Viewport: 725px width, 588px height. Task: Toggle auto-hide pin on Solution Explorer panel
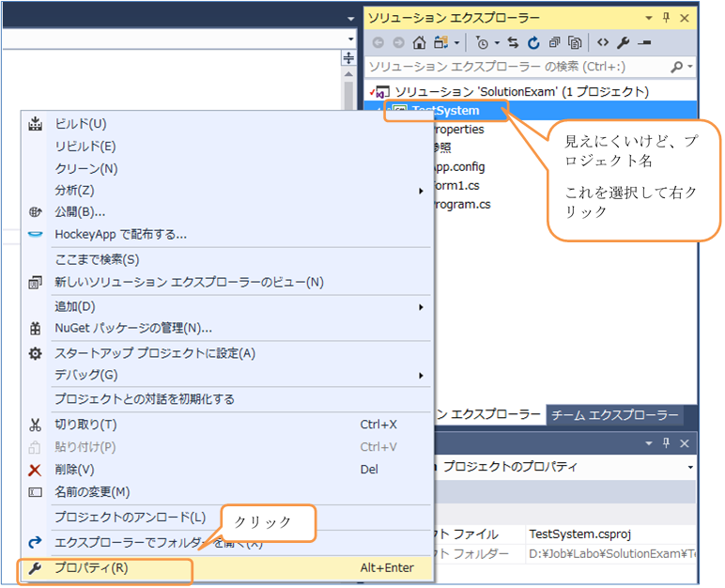click(667, 18)
